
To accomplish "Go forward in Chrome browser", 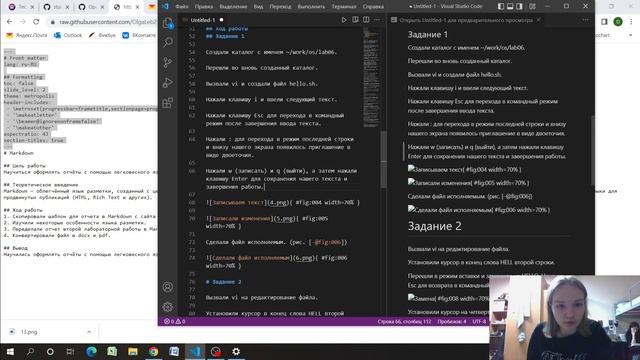I will [x=23, y=22].
